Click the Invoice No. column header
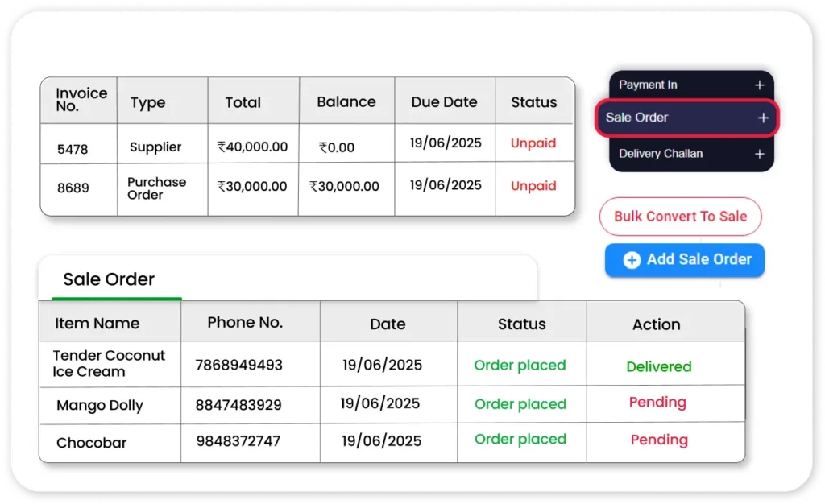Screen dimensions: 825x504 coord(81,100)
